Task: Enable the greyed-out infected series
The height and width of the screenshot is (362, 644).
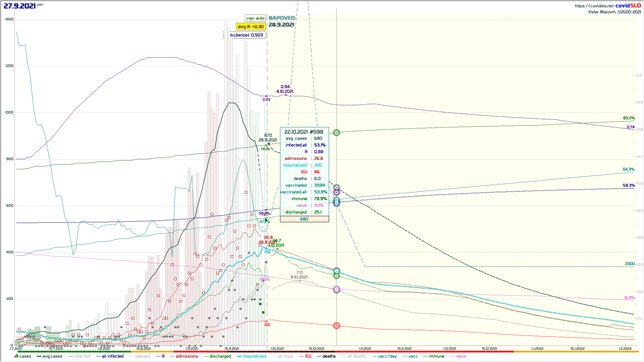Action: [82, 356]
